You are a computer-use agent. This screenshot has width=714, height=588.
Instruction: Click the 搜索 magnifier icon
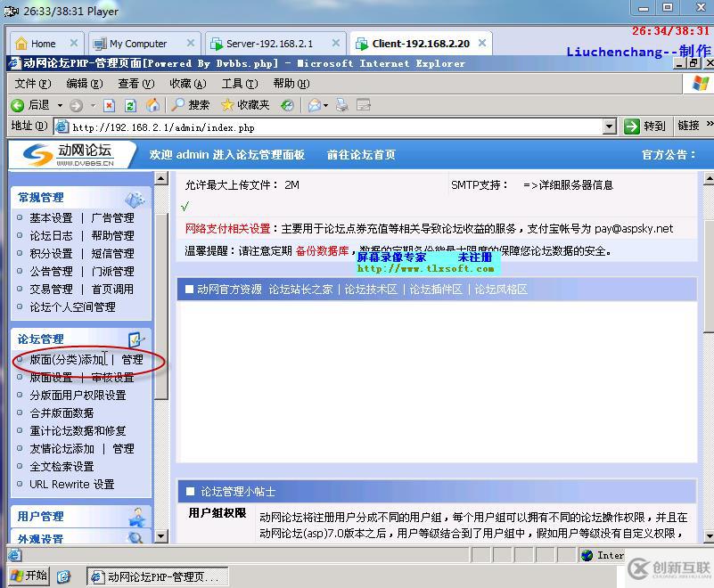pos(177,105)
